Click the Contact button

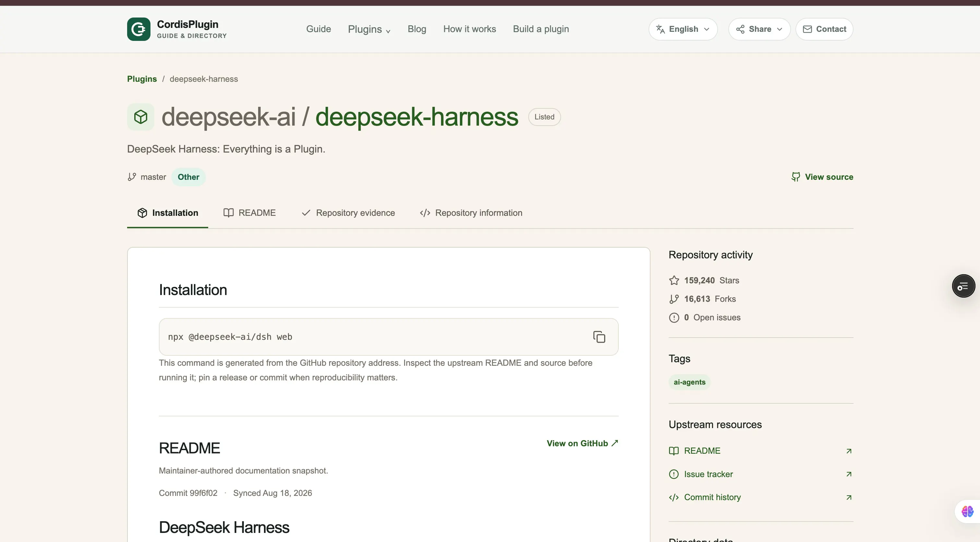click(824, 29)
